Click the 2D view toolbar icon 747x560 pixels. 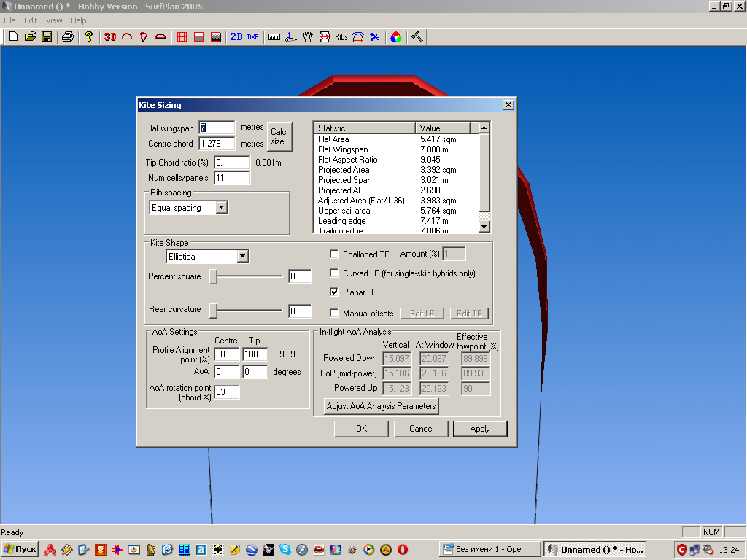coord(236,36)
